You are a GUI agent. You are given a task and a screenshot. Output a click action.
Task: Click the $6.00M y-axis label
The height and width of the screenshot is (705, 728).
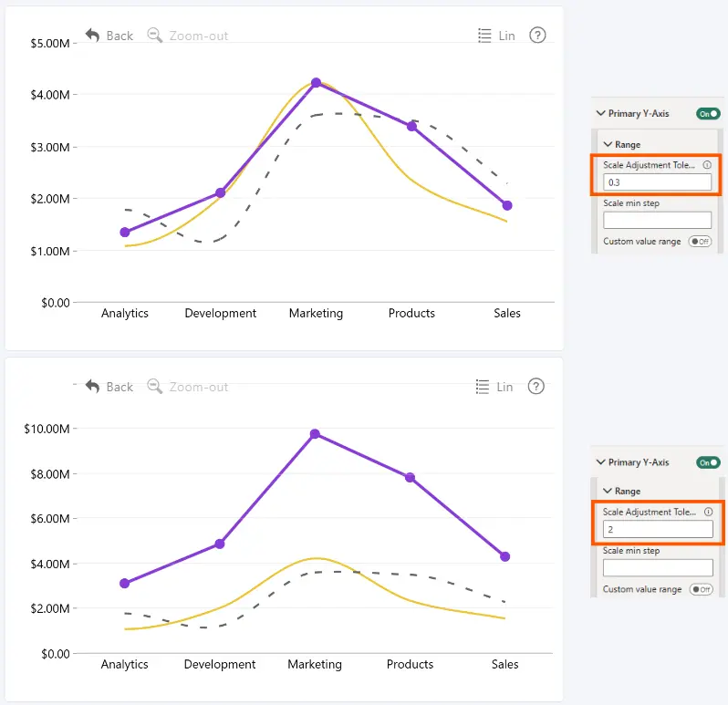pos(50,518)
